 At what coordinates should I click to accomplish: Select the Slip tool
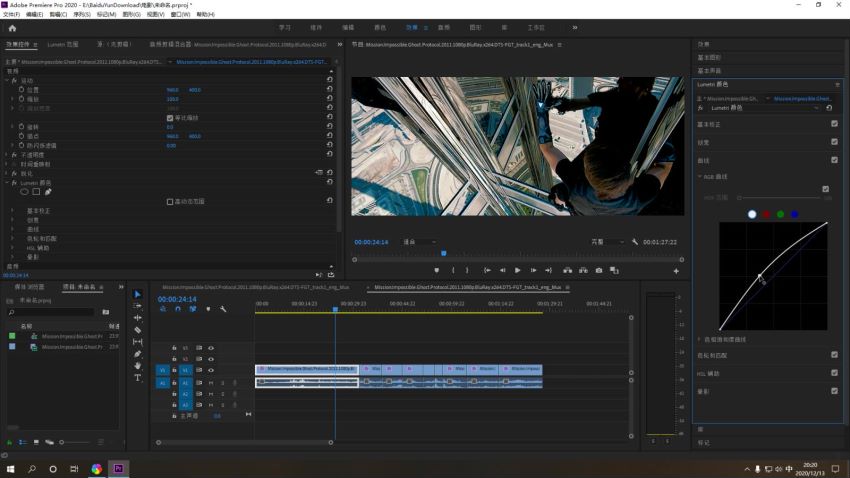click(137, 342)
